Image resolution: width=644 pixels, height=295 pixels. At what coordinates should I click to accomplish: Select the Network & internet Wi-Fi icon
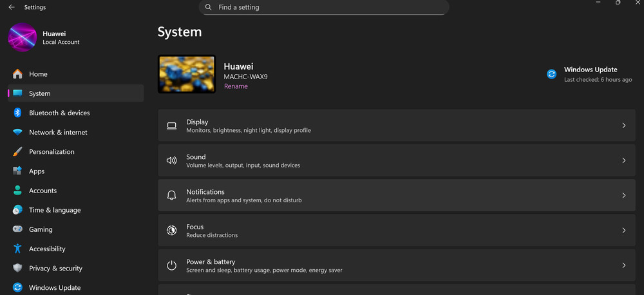click(x=17, y=132)
